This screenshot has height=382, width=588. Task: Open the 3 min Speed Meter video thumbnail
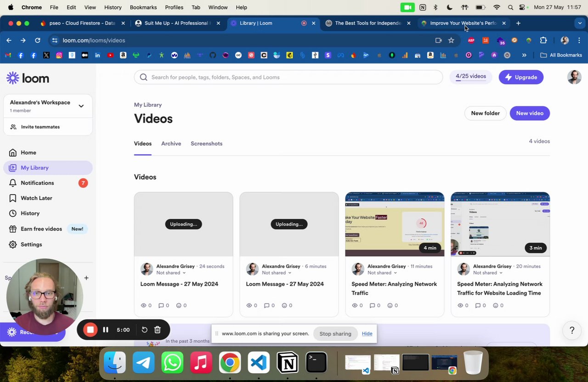[x=500, y=224]
